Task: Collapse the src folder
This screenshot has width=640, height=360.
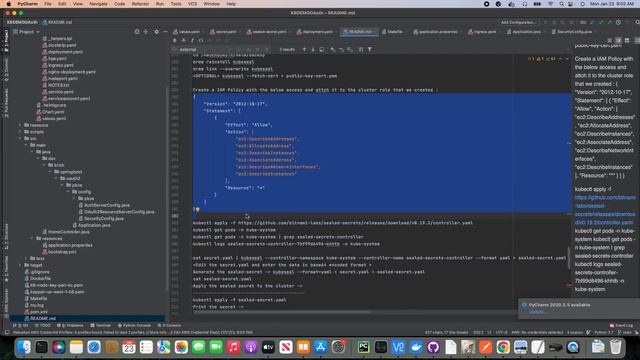Action: 20,138
